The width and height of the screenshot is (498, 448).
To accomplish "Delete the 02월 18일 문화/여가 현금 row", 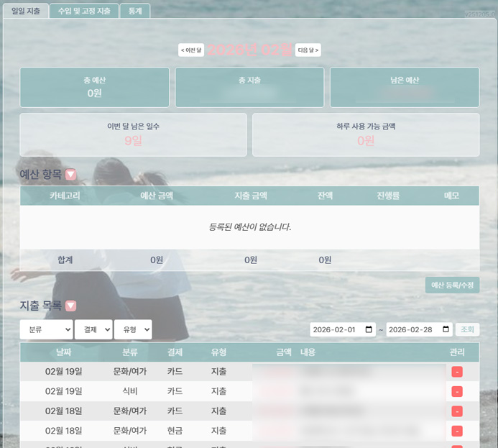I will (457, 431).
